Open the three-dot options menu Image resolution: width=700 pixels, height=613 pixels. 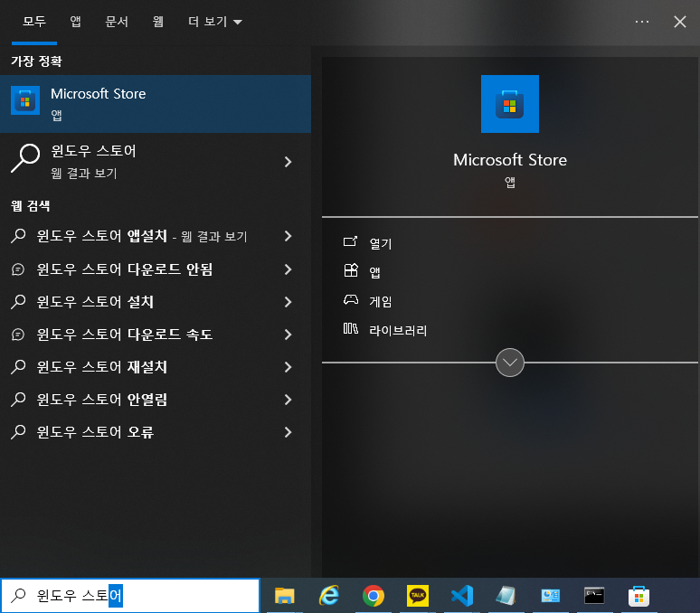pyautogui.click(x=641, y=22)
